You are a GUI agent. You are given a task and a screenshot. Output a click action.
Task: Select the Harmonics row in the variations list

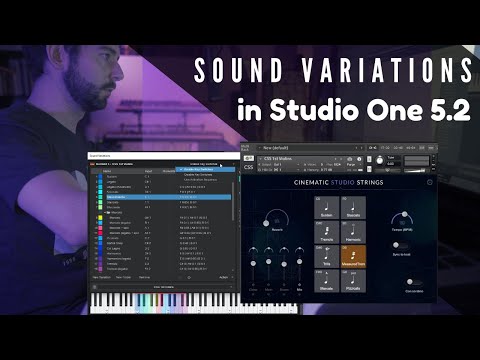(x=168, y=254)
